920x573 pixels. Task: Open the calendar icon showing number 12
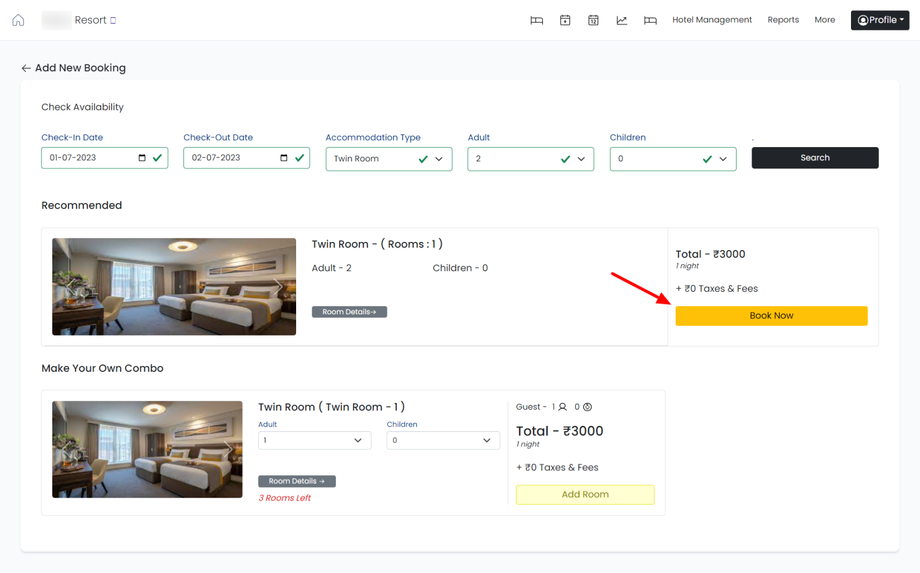click(x=593, y=20)
